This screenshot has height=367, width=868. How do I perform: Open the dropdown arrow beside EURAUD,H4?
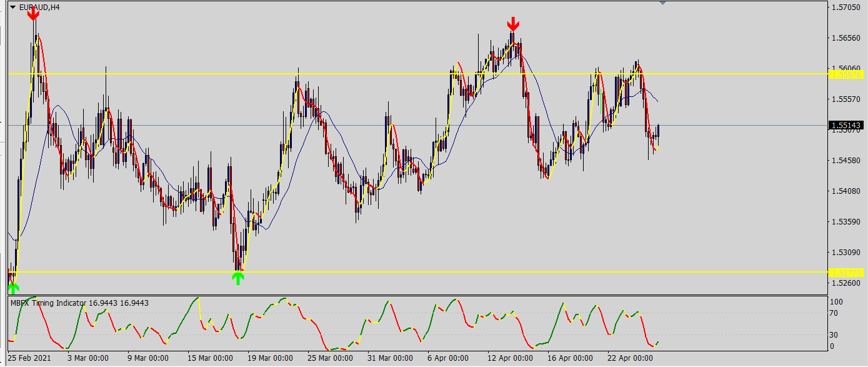[x=12, y=8]
